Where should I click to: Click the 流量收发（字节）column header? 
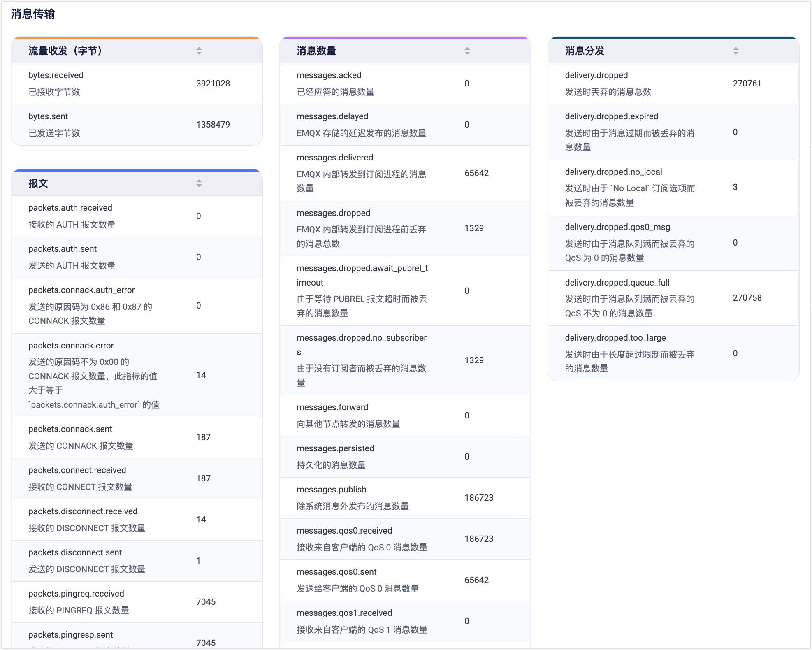click(x=65, y=51)
